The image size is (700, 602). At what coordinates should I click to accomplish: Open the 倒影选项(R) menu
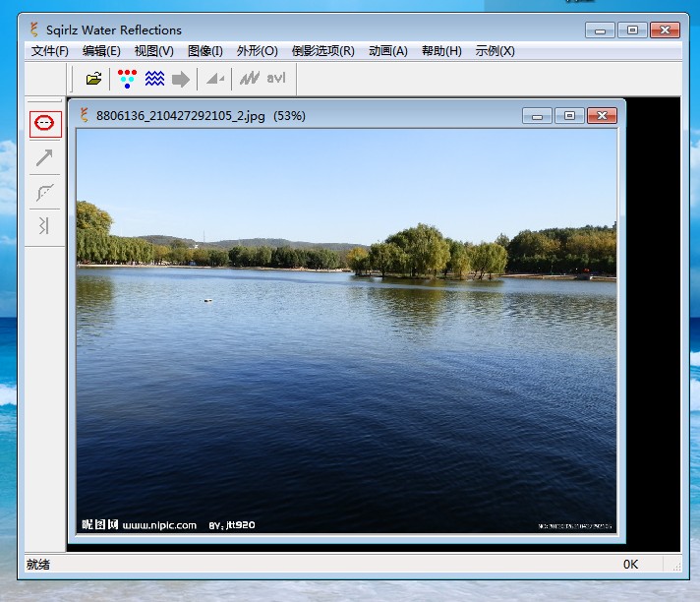point(322,51)
